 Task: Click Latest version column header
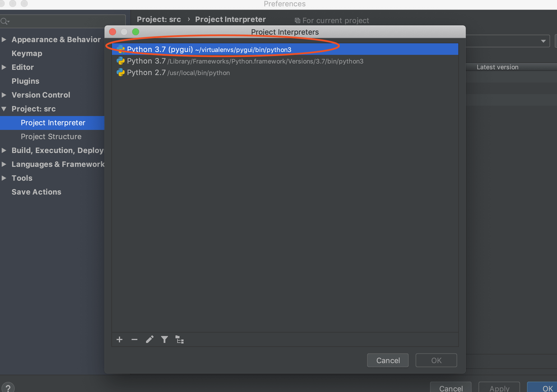[x=498, y=67]
